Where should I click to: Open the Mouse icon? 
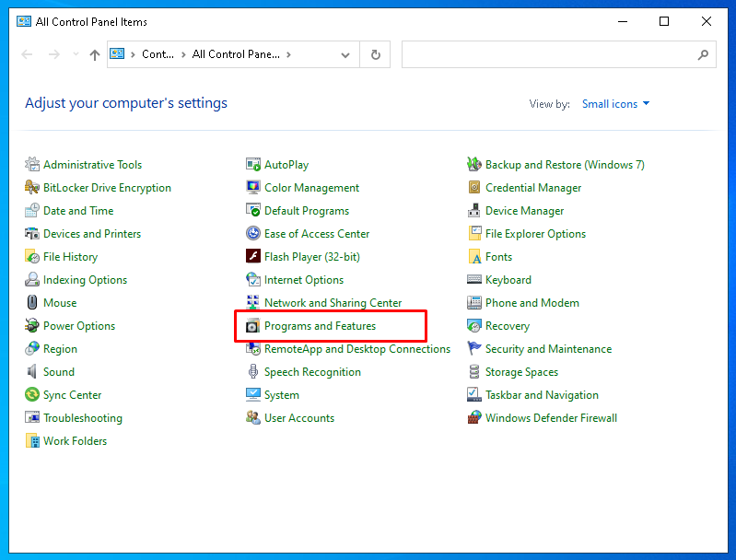(32, 302)
